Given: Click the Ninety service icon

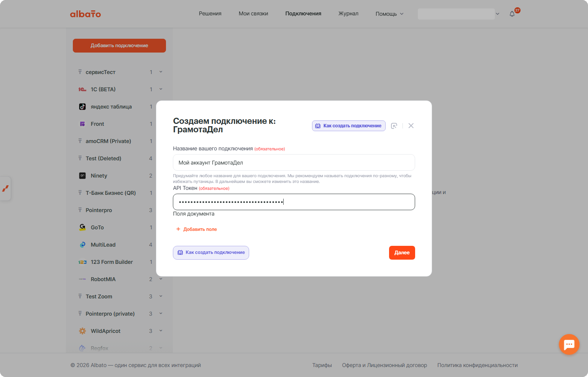Looking at the screenshot, I should point(82,176).
